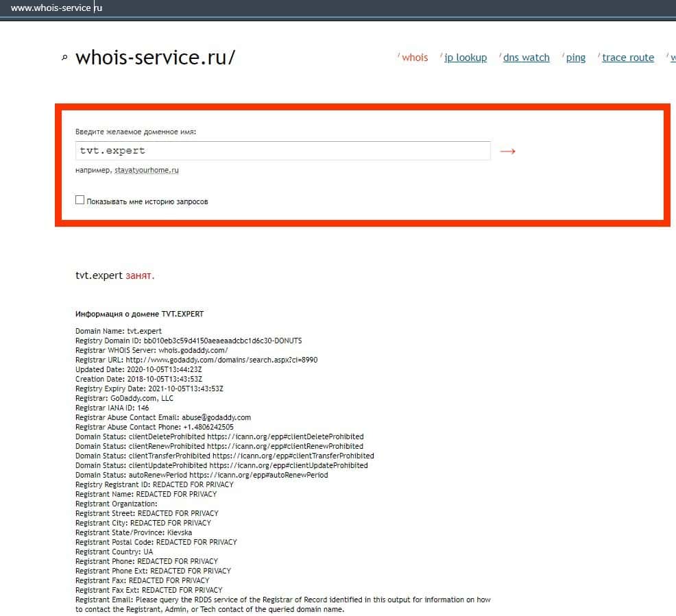Select the Registrant City line

coord(143,523)
